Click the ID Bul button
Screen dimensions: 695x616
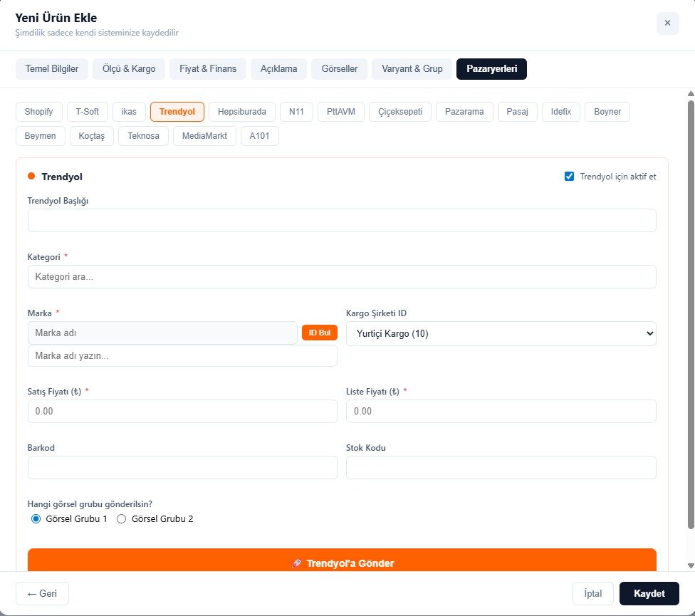pyautogui.click(x=320, y=333)
